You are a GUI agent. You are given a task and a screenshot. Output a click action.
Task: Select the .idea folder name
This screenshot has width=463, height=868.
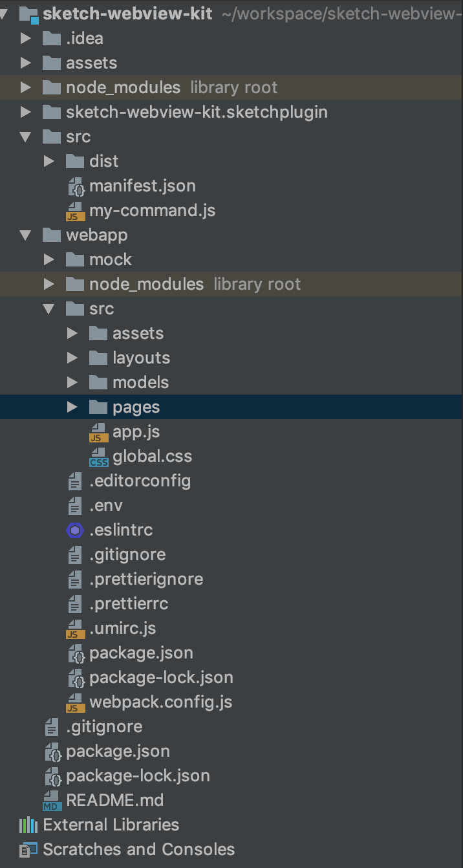click(85, 38)
